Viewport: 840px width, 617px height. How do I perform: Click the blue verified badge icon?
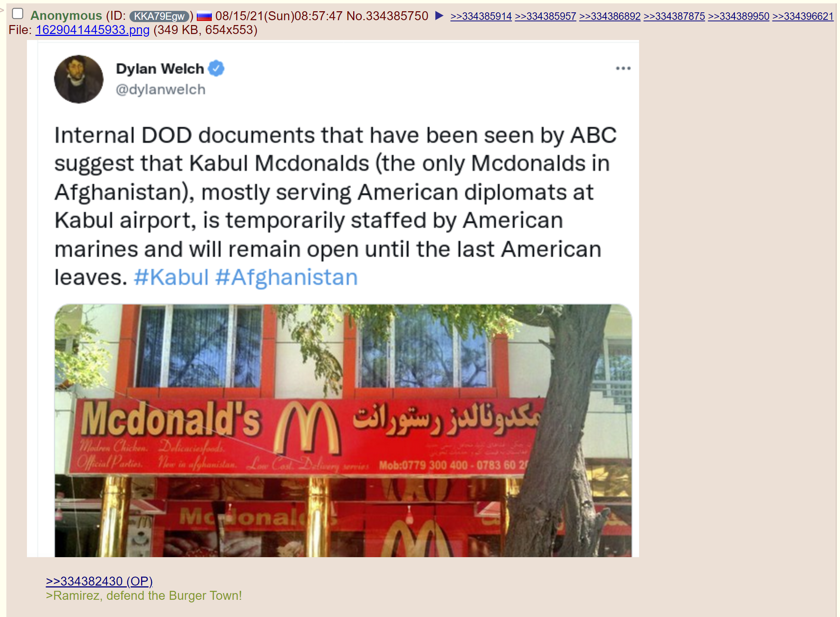[216, 68]
